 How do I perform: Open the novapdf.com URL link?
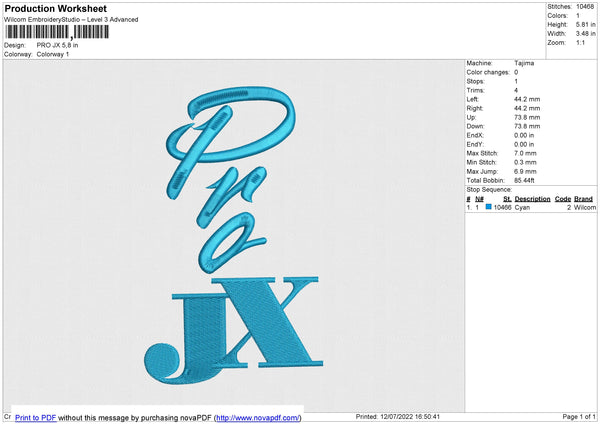click(x=258, y=417)
